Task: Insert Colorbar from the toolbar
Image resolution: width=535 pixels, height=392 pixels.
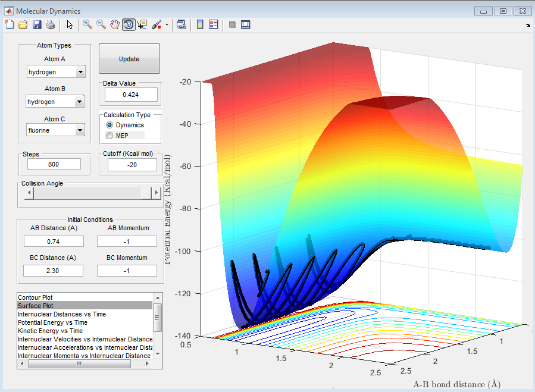Action: pos(200,24)
